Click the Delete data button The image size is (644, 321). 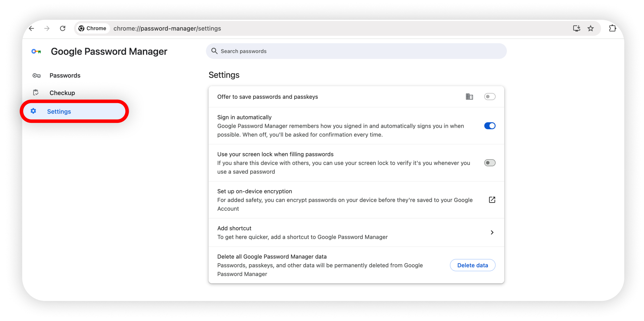click(x=473, y=265)
